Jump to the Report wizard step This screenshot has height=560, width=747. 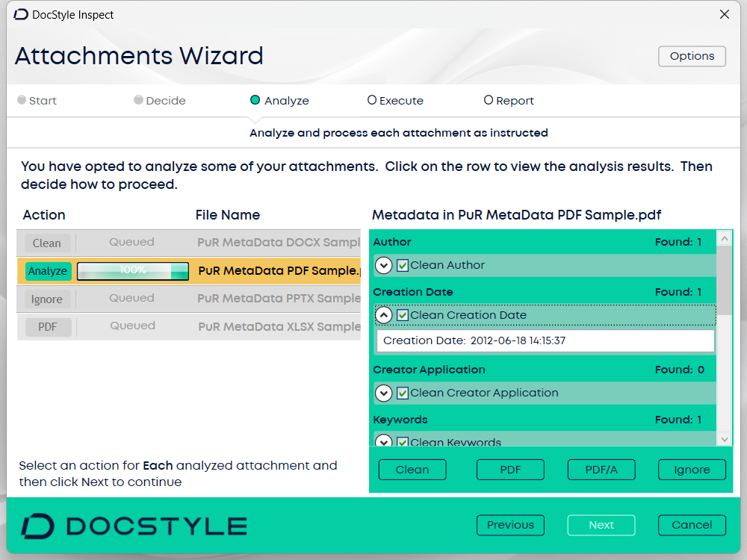(509, 101)
